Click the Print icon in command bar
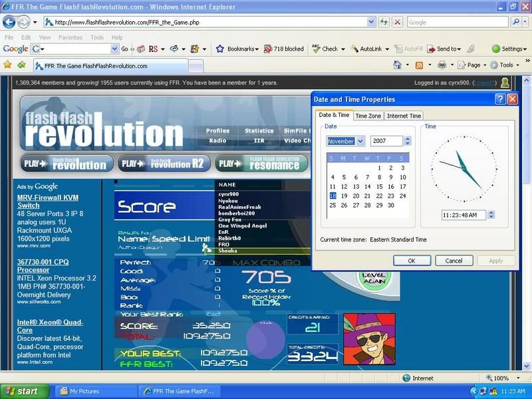 [442, 65]
